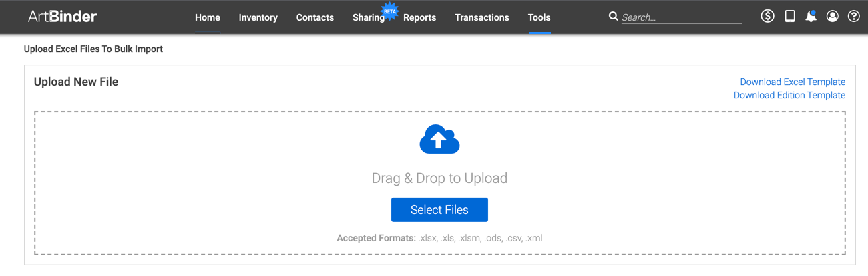Download Edition Template link
The image size is (868, 276).
click(x=790, y=95)
